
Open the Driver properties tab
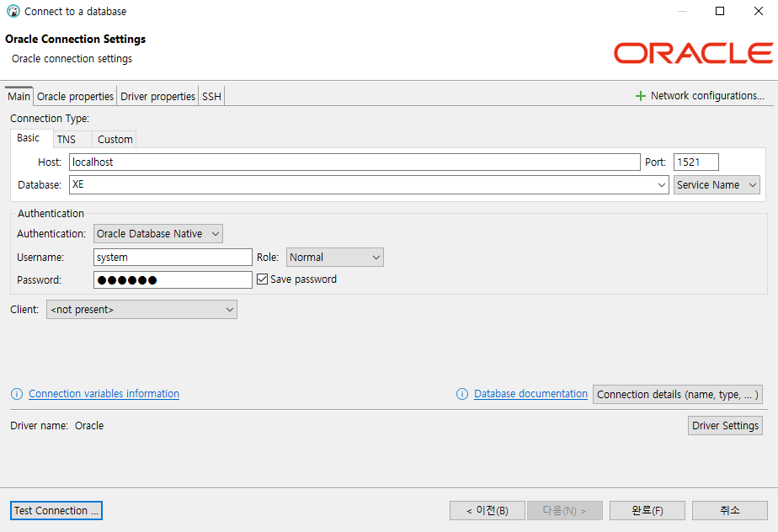tap(157, 96)
